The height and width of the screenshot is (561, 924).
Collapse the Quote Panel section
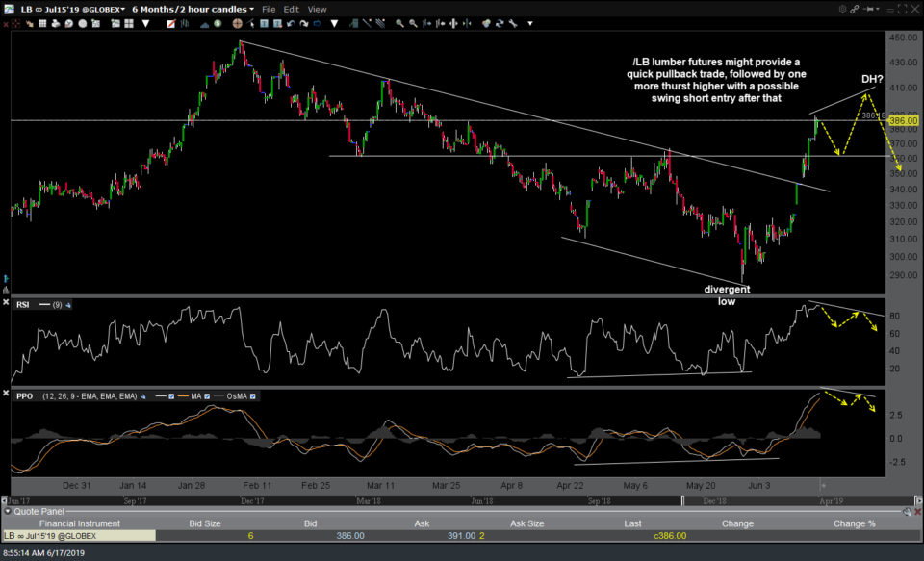pos(6,511)
